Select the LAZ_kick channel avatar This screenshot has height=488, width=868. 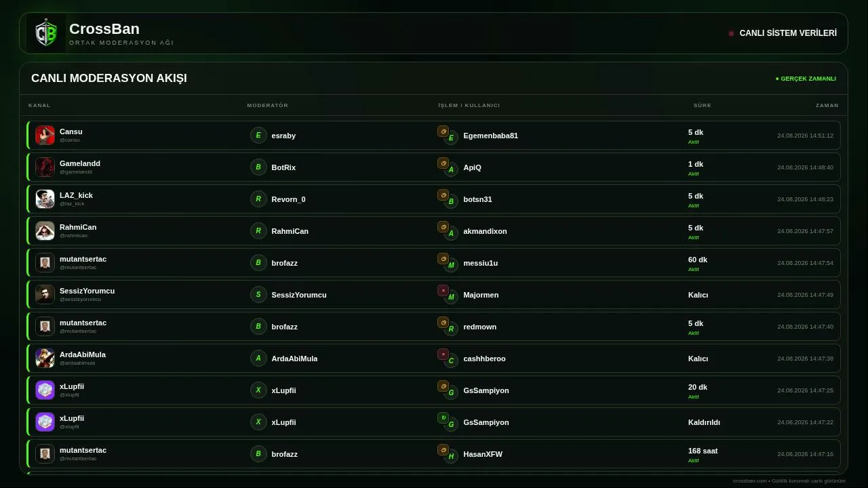tap(45, 199)
